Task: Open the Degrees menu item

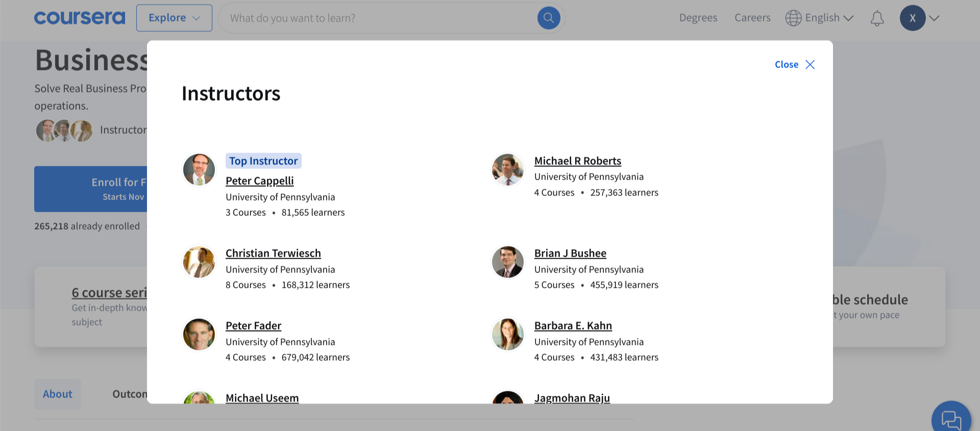Action: [698, 18]
